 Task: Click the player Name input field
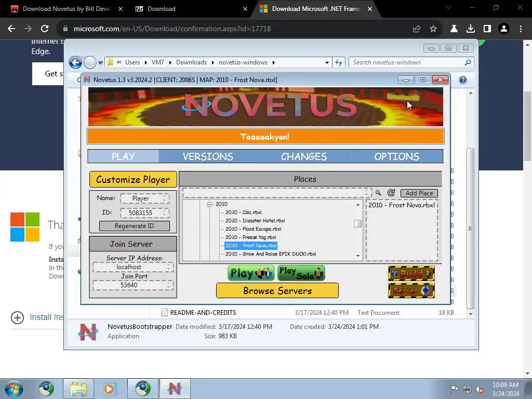[x=145, y=198]
